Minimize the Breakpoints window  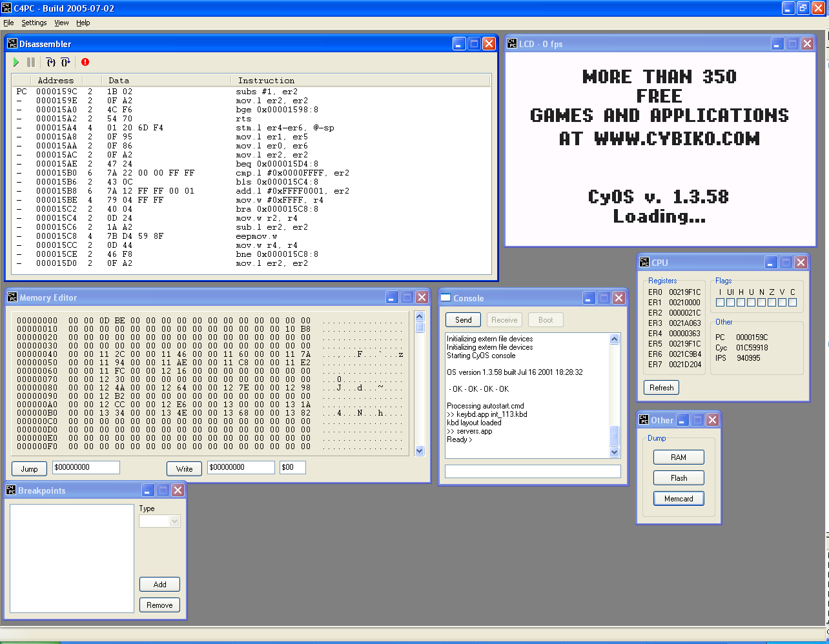click(x=148, y=490)
